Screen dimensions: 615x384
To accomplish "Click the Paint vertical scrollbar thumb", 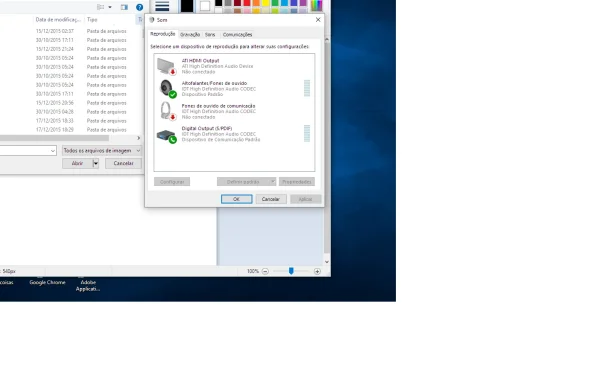I will point(327,148).
